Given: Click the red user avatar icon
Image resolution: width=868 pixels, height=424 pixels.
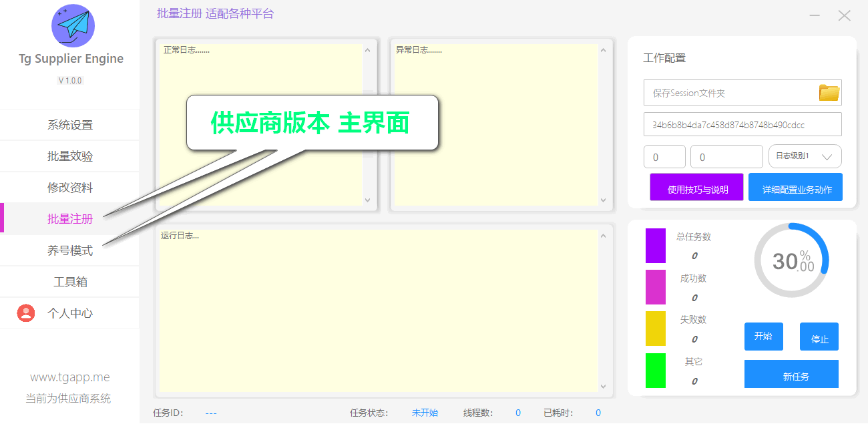Looking at the screenshot, I should tap(26, 313).
